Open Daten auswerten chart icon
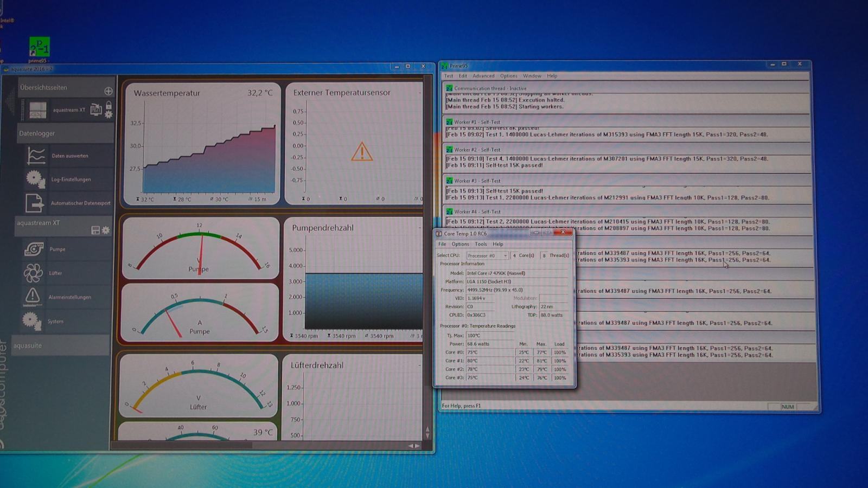The image size is (868, 488). point(36,156)
